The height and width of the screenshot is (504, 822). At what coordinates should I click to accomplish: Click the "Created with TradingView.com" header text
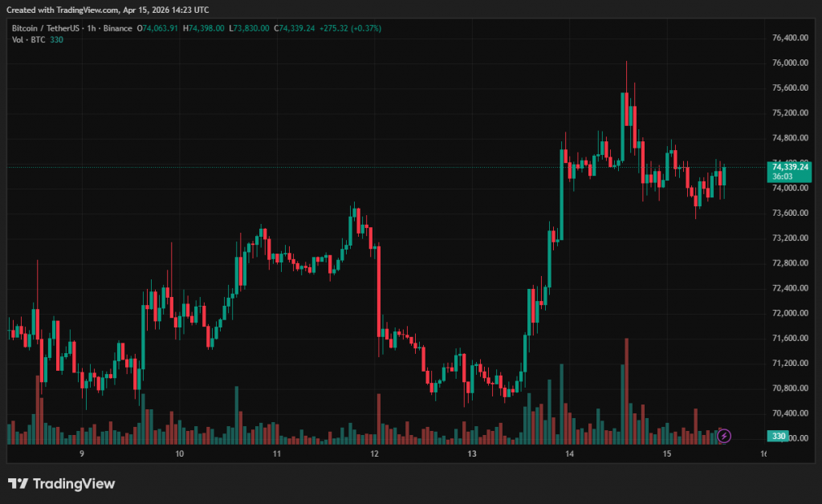(x=110, y=10)
